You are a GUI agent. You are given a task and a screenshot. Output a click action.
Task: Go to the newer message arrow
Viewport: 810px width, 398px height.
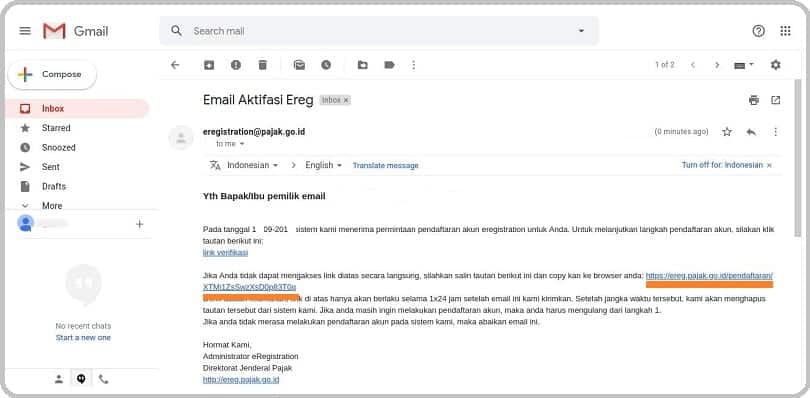693,65
